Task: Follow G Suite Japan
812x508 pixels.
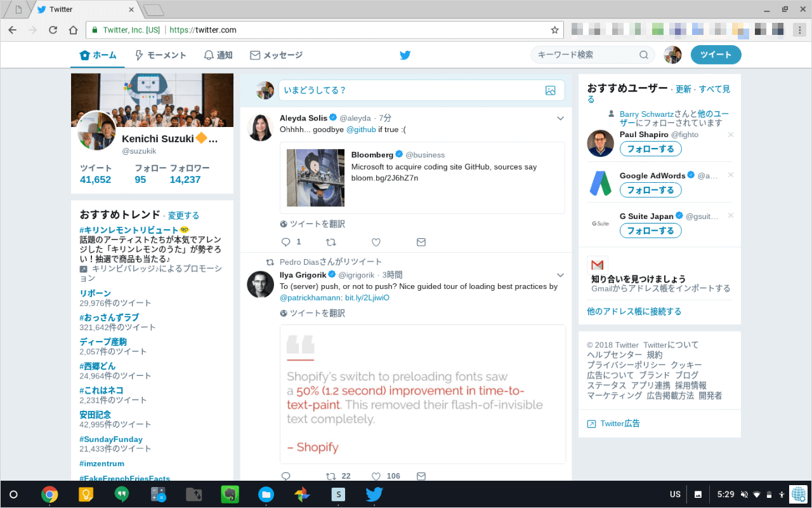Action: [x=650, y=231]
